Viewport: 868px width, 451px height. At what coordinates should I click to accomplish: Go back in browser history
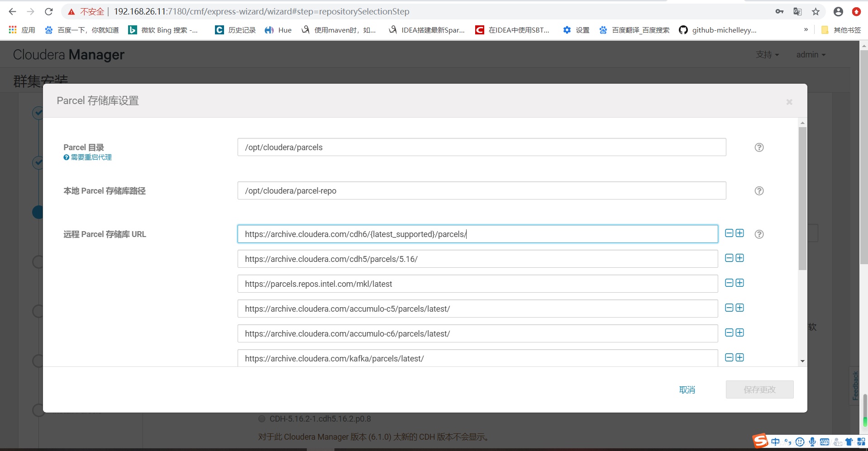pos(12,11)
